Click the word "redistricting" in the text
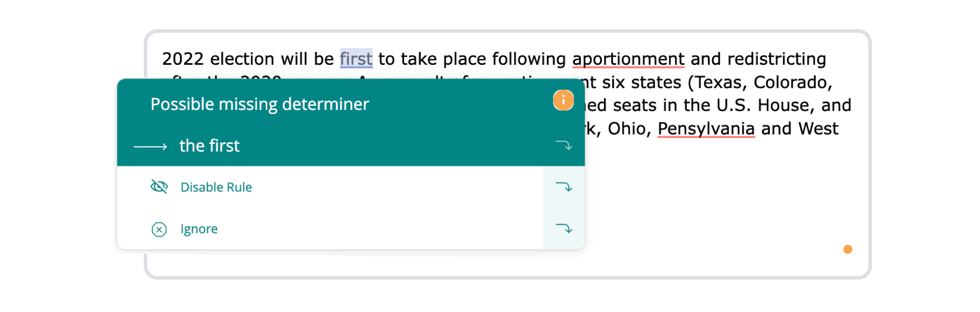Screen dimensions: 980x312 [x=777, y=59]
